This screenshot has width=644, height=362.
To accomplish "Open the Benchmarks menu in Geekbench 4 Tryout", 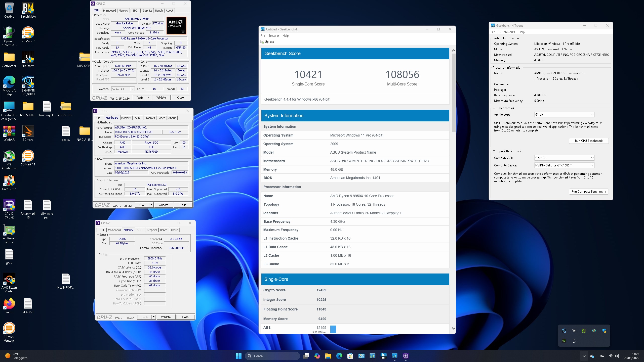I will (x=507, y=32).
